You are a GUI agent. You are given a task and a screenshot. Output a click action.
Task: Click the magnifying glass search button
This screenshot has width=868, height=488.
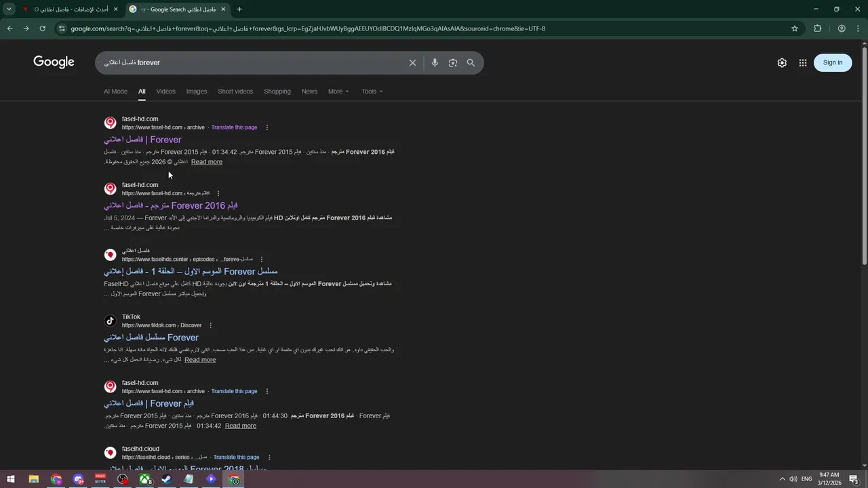coord(471,62)
